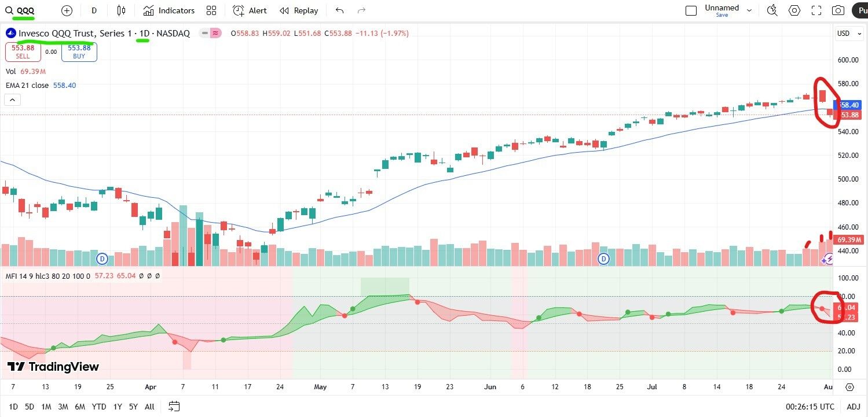
Task: Select the 1Y time range
Action: point(118,407)
